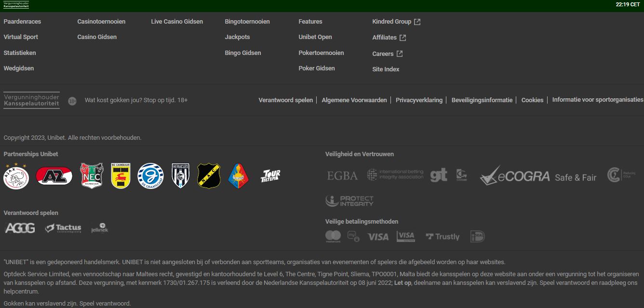Open the eCOGRA Safe & Fair seal
644x308 pixels.
[x=538, y=176]
